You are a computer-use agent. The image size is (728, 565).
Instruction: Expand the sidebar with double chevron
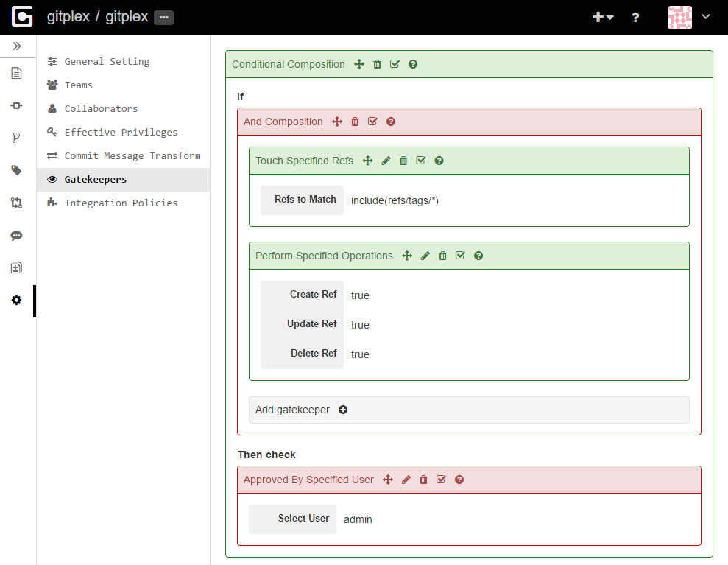pyautogui.click(x=17, y=46)
